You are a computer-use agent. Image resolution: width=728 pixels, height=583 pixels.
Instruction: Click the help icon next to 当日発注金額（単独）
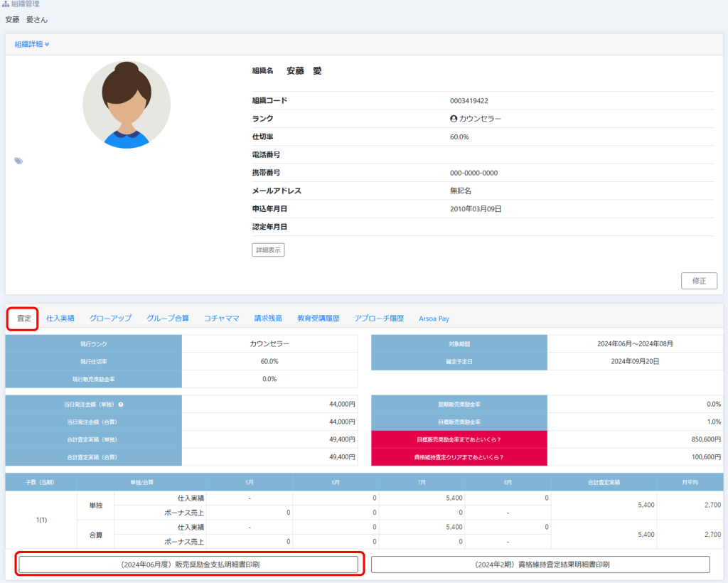(121, 405)
